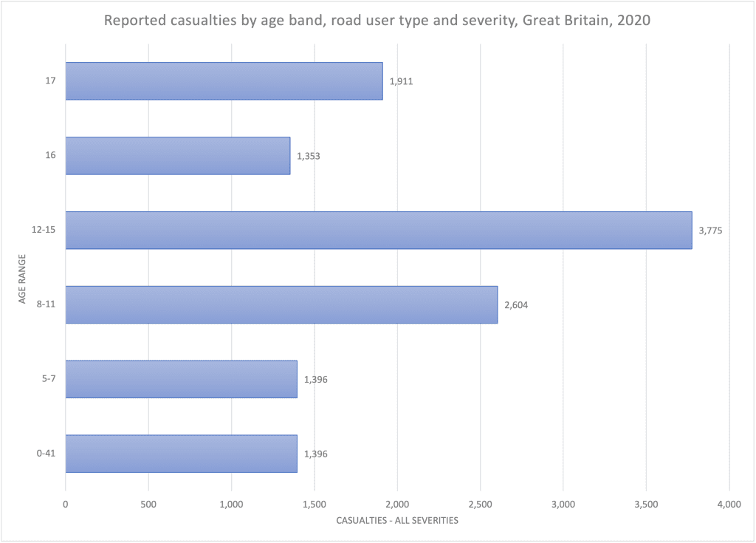The height and width of the screenshot is (543, 756).
Task: Click the 2,000 value axis tick label
Action: 397,505
